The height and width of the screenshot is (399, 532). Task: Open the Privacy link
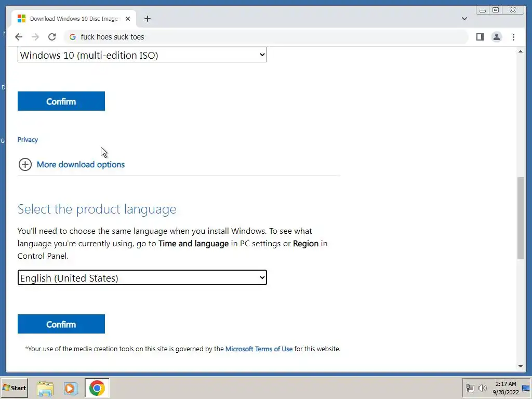(x=28, y=139)
